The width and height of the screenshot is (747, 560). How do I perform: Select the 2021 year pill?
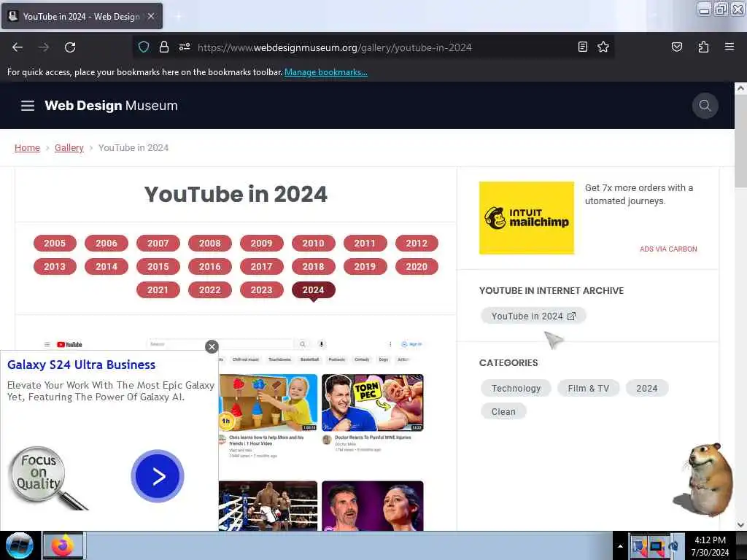coord(158,290)
